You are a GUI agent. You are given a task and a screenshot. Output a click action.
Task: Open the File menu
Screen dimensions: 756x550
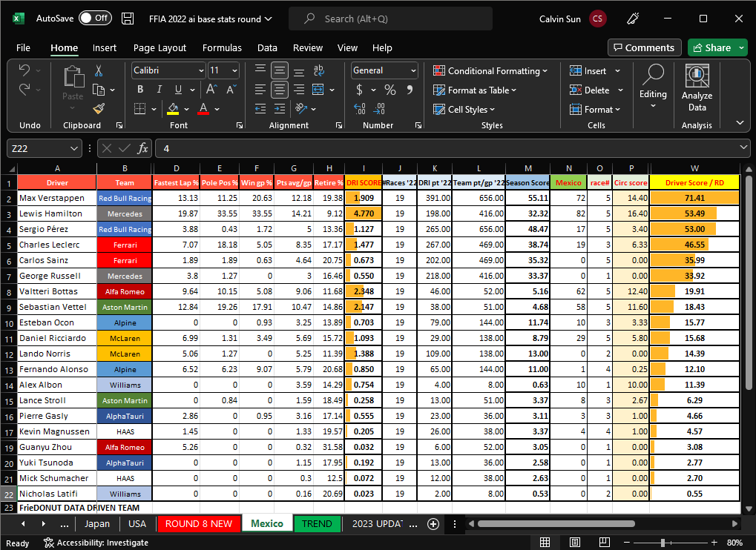[23, 47]
